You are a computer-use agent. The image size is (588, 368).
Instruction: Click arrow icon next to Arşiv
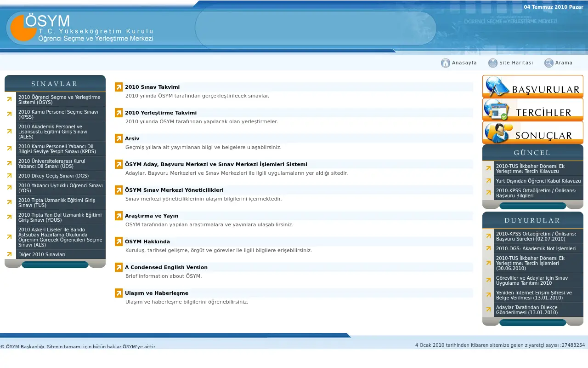(x=119, y=138)
